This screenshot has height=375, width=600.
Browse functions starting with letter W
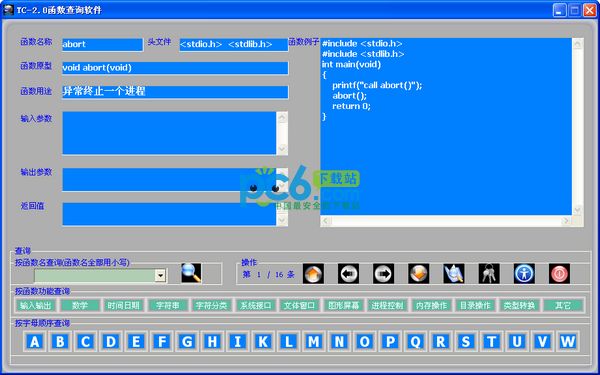pyautogui.click(x=568, y=341)
